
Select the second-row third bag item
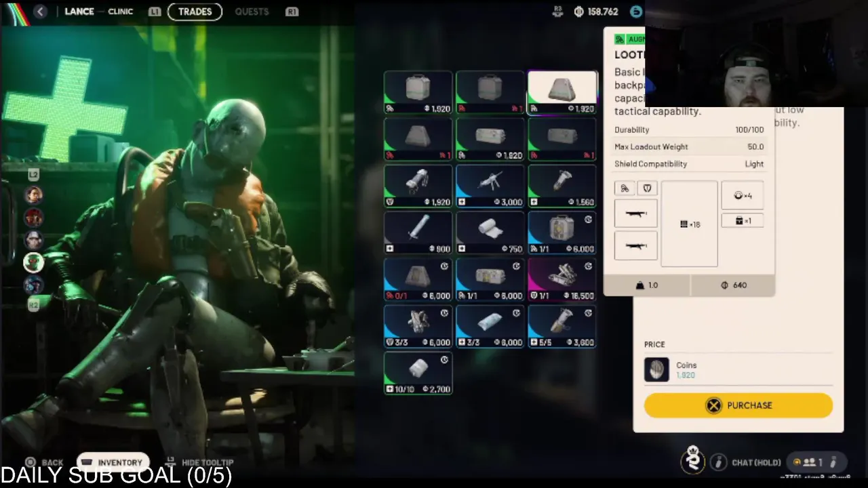tap(562, 140)
